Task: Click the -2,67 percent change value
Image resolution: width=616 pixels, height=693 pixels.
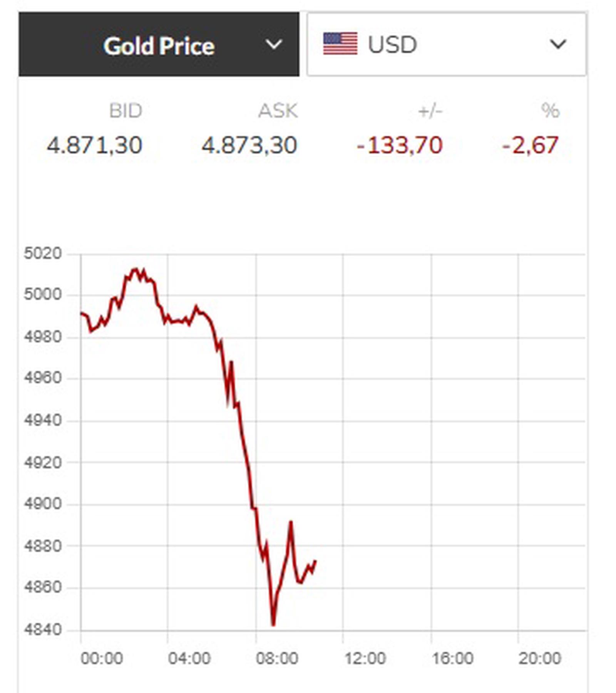Action: 530,146
